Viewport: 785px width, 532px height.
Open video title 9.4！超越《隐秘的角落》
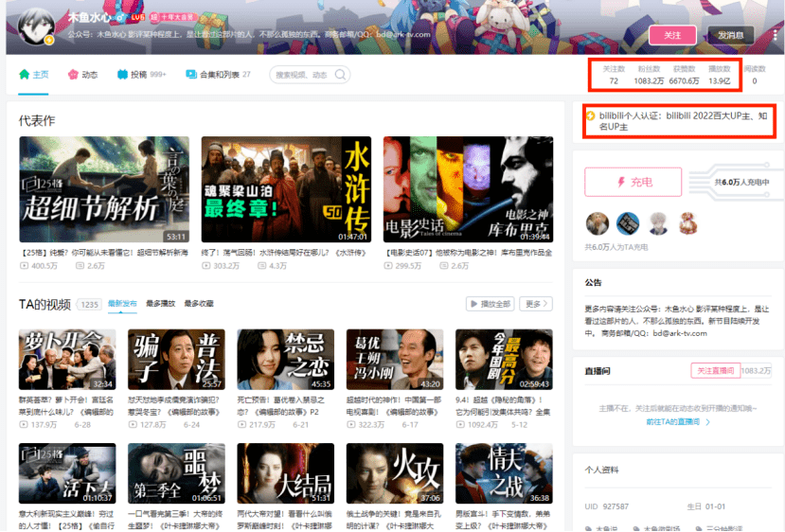click(x=503, y=405)
